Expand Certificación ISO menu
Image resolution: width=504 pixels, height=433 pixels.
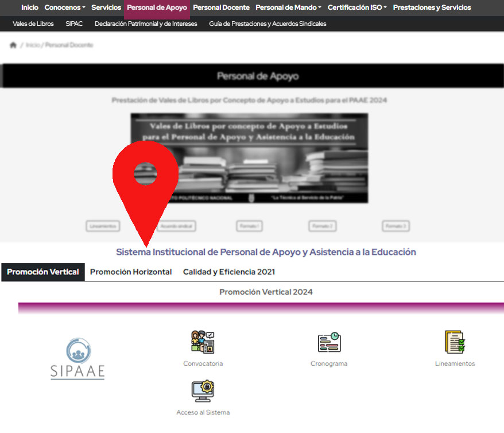point(357,7)
